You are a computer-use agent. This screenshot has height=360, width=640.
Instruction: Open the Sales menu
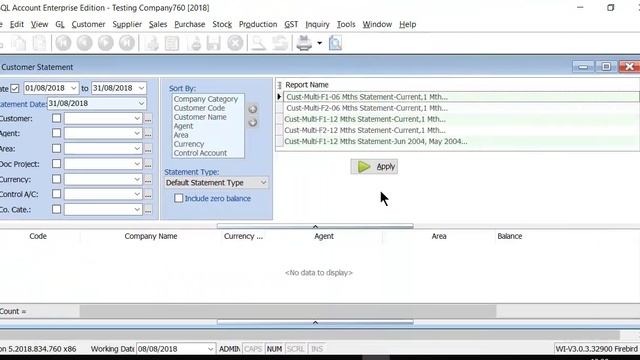(x=158, y=24)
